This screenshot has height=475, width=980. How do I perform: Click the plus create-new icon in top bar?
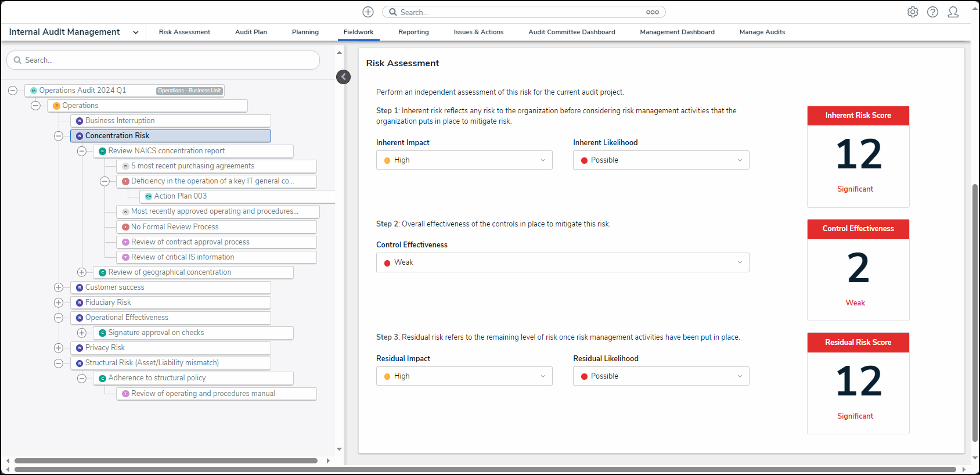coord(368,12)
